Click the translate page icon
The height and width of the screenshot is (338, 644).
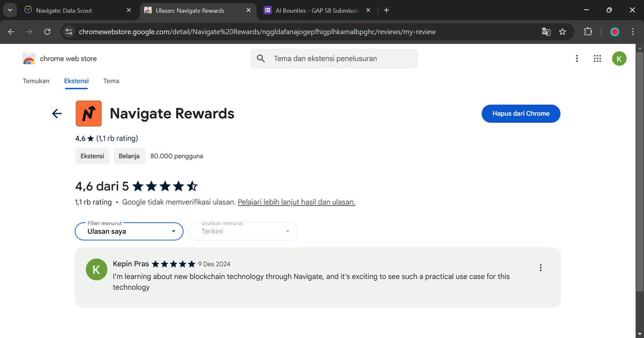[x=546, y=32]
